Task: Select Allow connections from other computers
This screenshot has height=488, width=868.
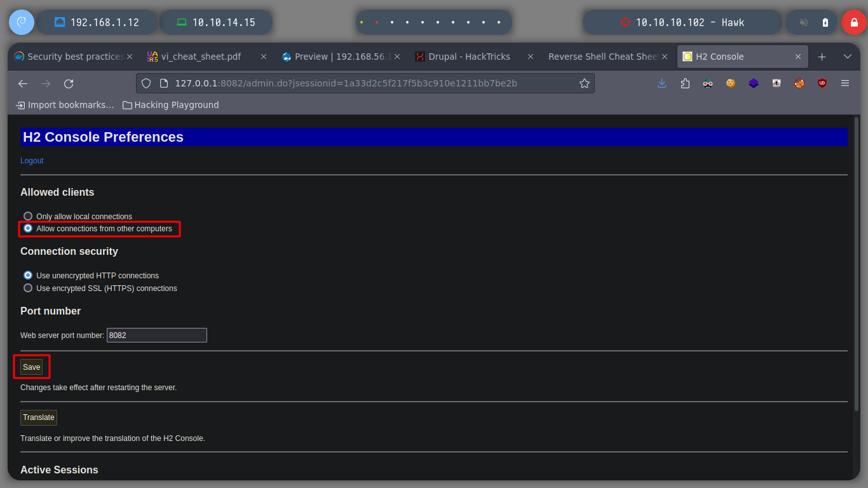Action: (28, 228)
